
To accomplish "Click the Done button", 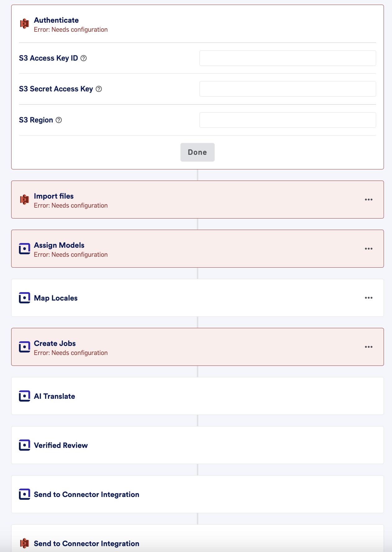I will click(198, 152).
